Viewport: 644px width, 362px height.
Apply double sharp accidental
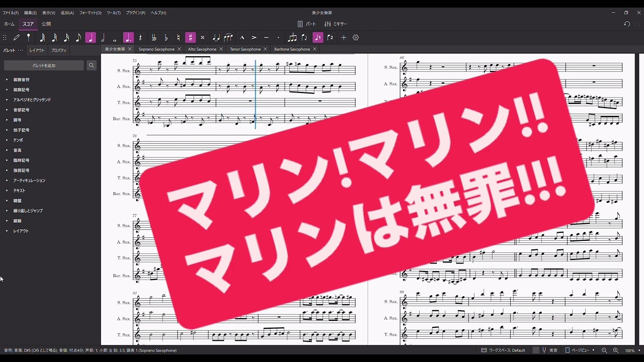(x=202, y=38)
